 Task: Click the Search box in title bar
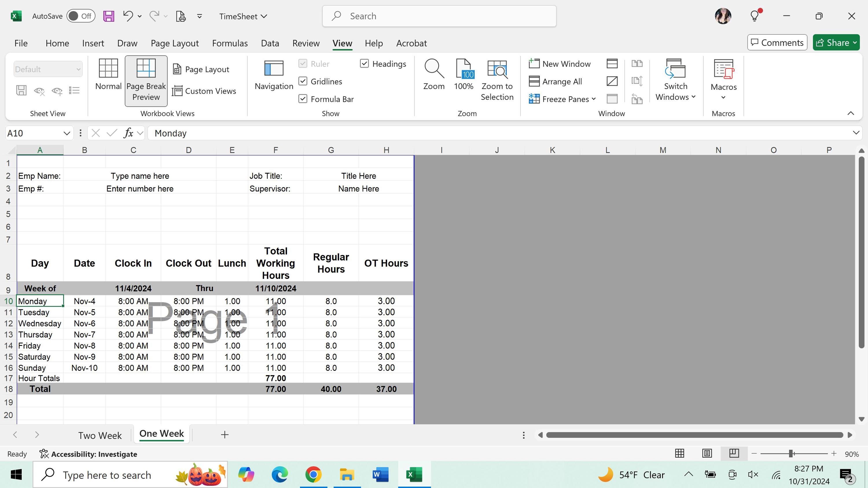coord(439,16)
